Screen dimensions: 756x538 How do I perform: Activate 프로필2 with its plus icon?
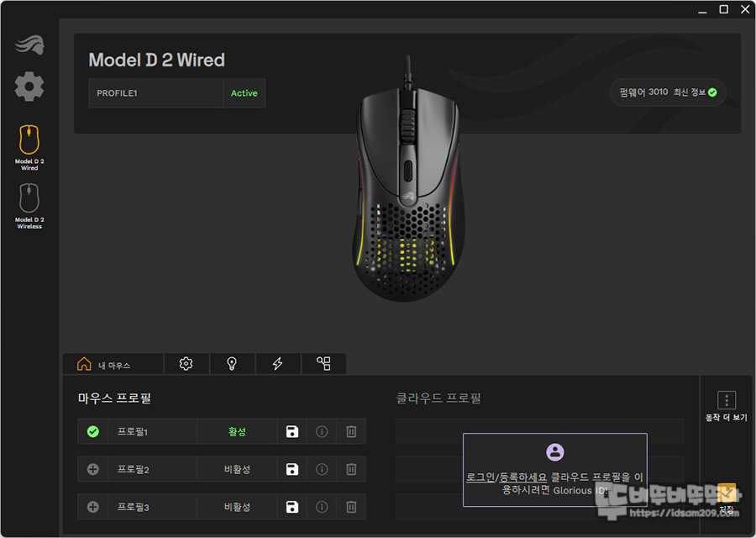click(x=93, y=469)
